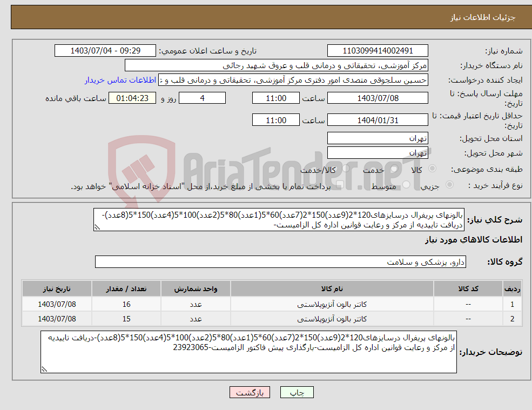Click the buyer notes text area
532x410 pixels.
tap(248, 352)
